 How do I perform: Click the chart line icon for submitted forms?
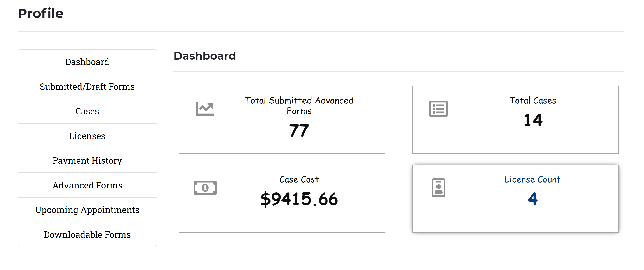(205, 109)
